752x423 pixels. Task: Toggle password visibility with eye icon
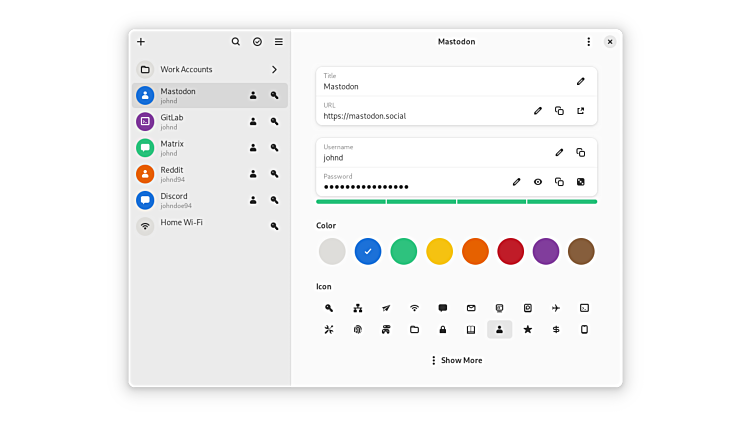click(x=538, y=182)
